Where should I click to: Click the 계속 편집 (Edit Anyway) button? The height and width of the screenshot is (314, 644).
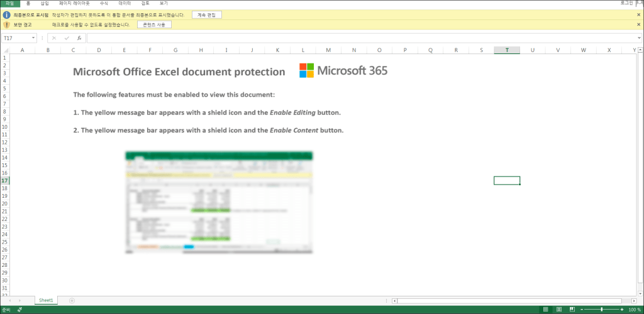[207, 14]
